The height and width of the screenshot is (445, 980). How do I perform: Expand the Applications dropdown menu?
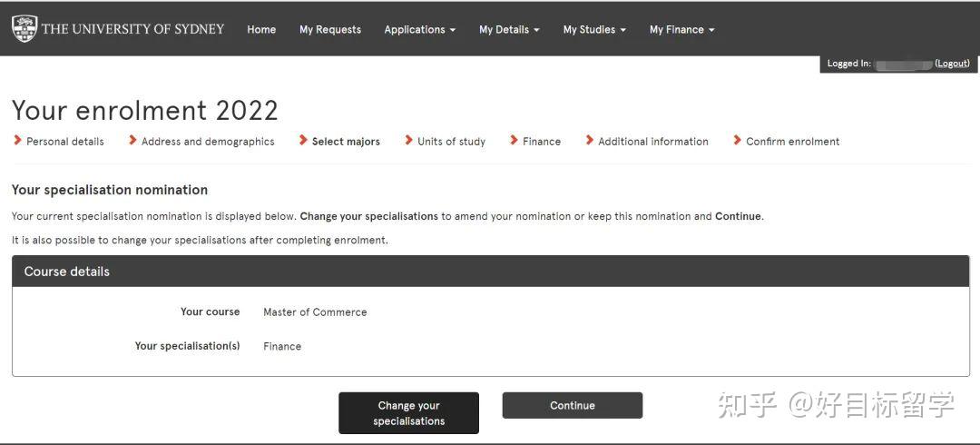coord(419,29)
